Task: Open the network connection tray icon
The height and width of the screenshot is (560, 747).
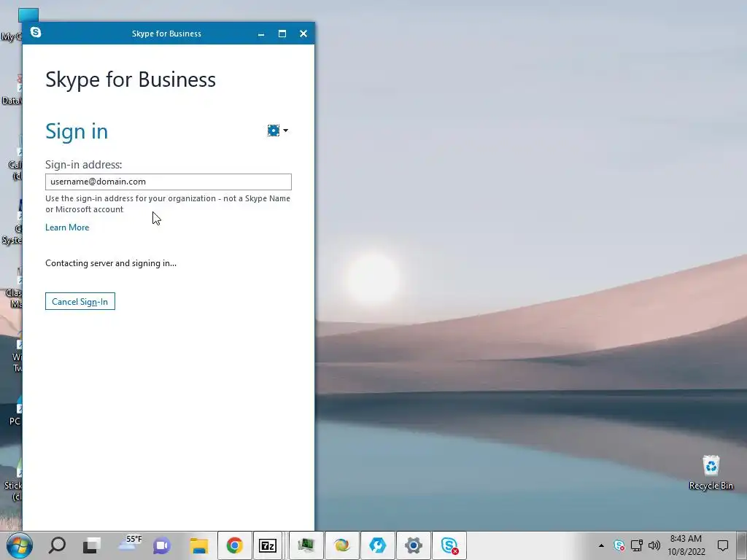Action: (636, 545)
